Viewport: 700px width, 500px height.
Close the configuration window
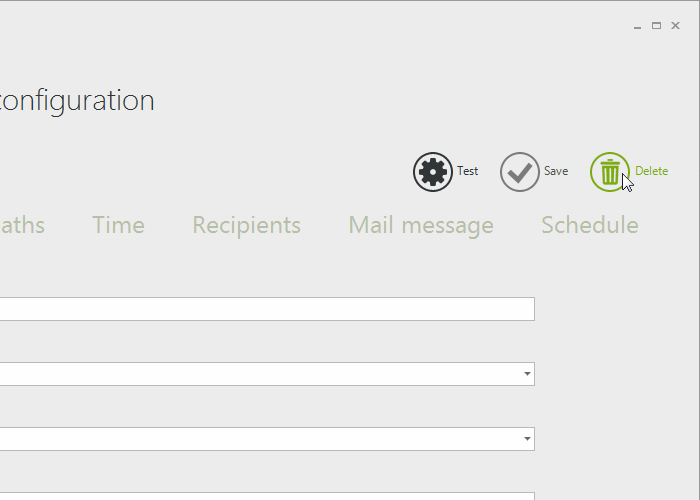click(x=676, y=26)
